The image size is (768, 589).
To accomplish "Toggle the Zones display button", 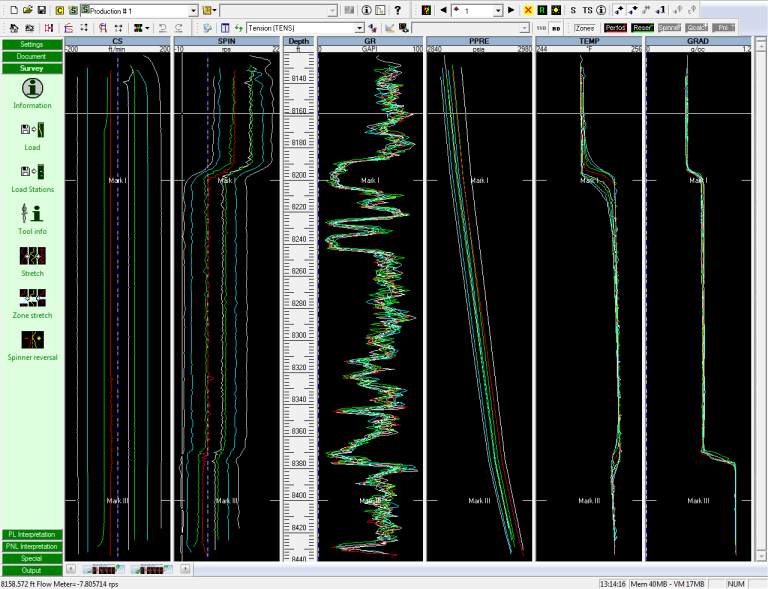I will [x=584, y=28].
